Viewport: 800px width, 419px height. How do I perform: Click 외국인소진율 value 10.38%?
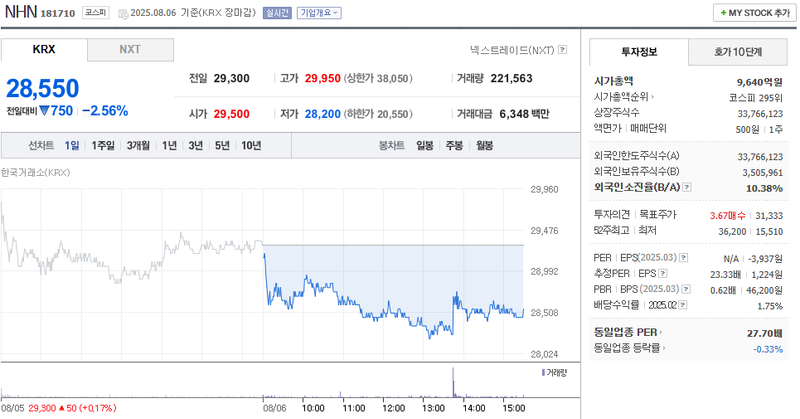[x=764, y=188]
